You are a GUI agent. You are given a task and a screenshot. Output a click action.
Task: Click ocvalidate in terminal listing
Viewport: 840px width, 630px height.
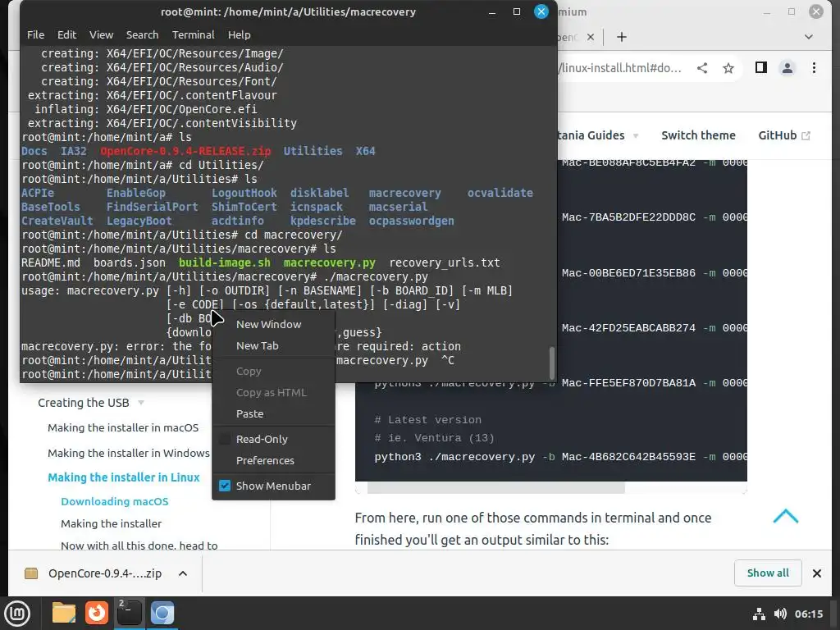pos(500,194)
